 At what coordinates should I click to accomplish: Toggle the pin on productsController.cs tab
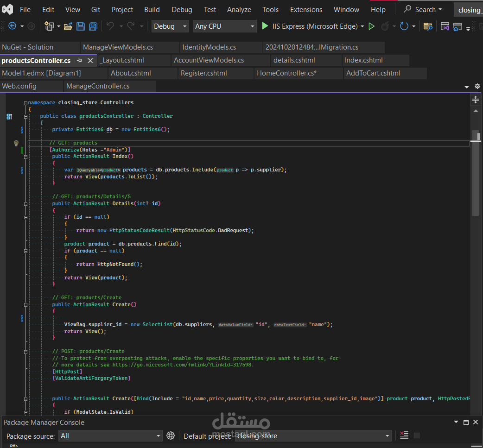tap(79, 61)
